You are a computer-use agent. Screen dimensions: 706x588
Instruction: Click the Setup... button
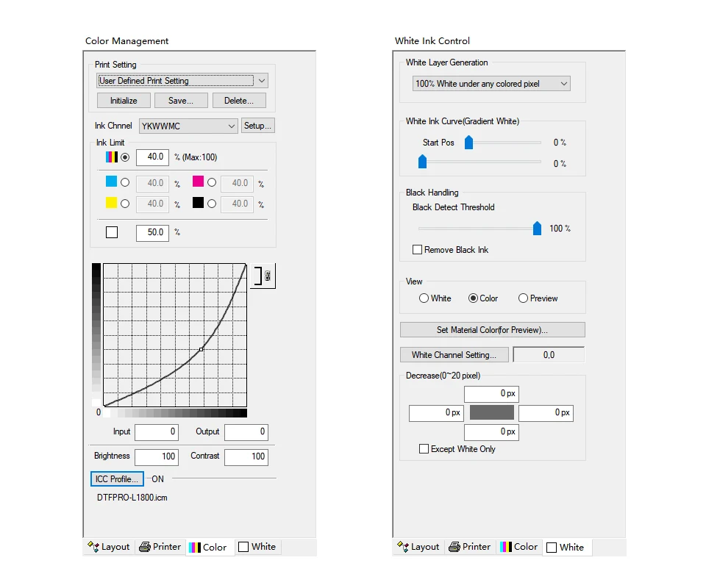click(257, 126)
